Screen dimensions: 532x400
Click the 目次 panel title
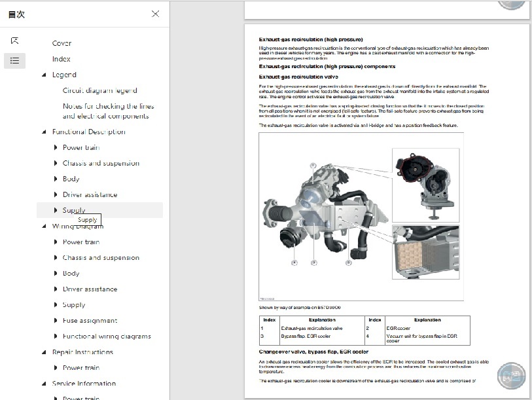coord(16,14)
